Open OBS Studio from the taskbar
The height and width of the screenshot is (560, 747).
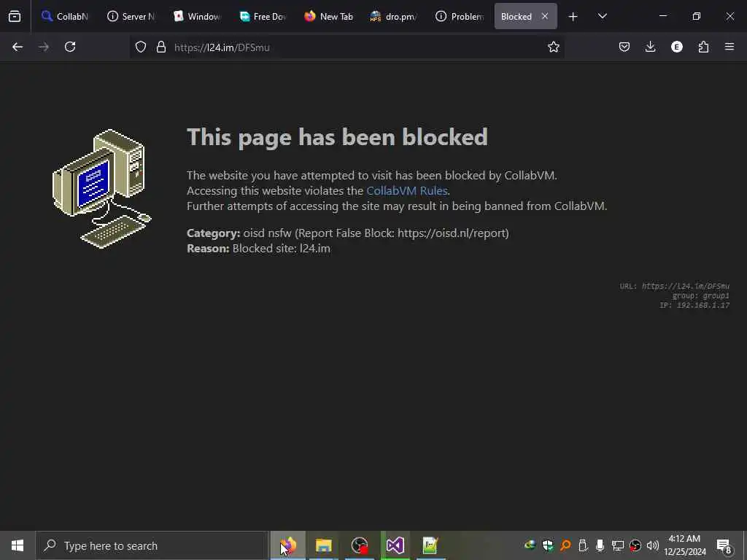359,545
